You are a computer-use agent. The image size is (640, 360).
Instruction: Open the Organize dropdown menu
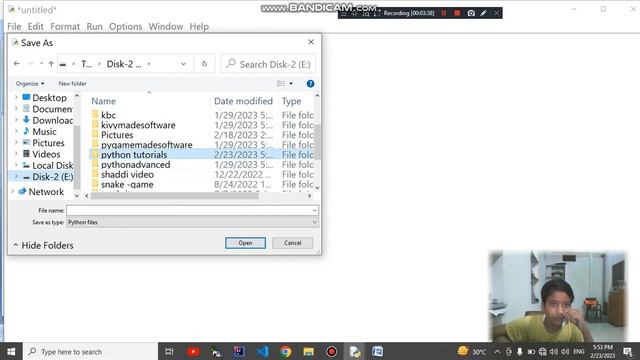[x=30, y=84]
